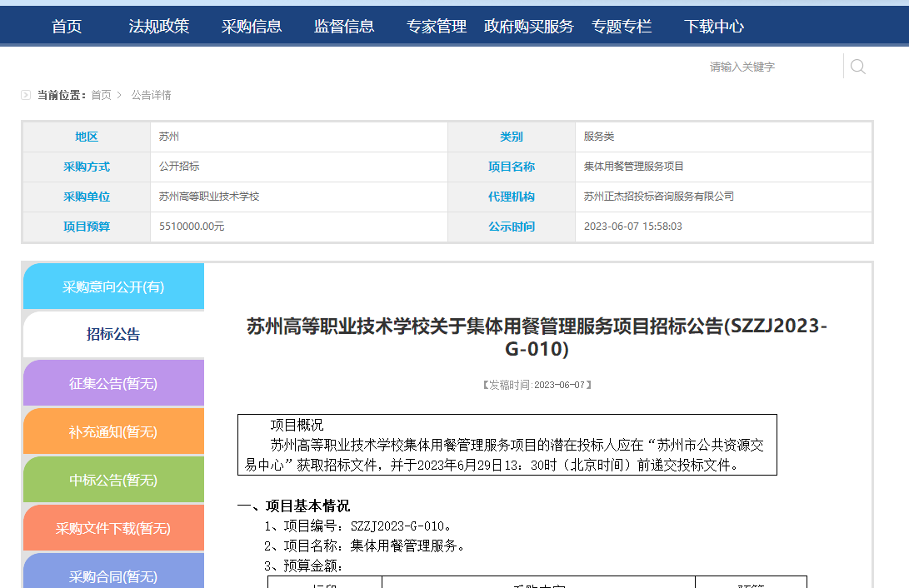Open the 专家管理 menu item
The height and width of the screenshot is (588, 909).
(x=437, y=26)
